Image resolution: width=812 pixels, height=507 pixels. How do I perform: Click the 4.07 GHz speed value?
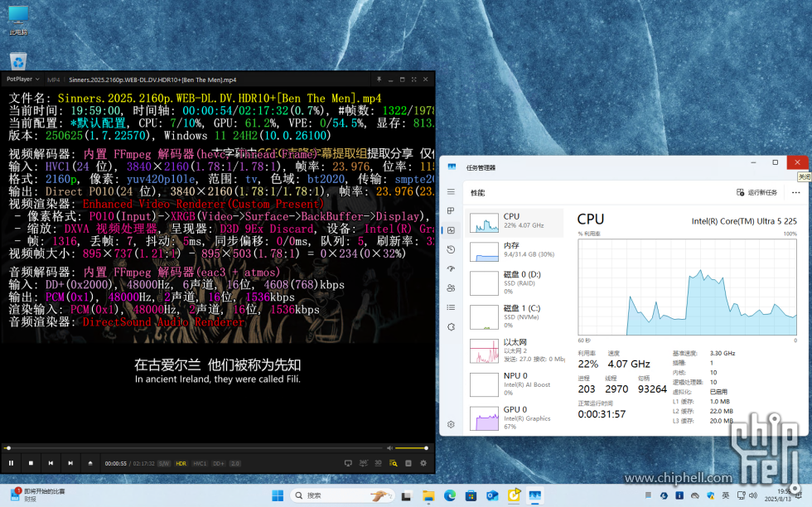pos(629,364)
